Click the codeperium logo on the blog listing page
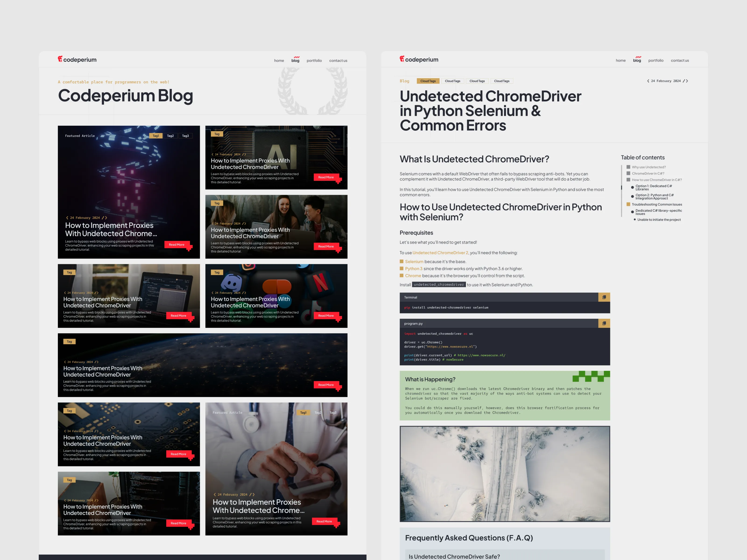This screenshot has height=560, width=747. pyautogui.click(x=77, y=59)
